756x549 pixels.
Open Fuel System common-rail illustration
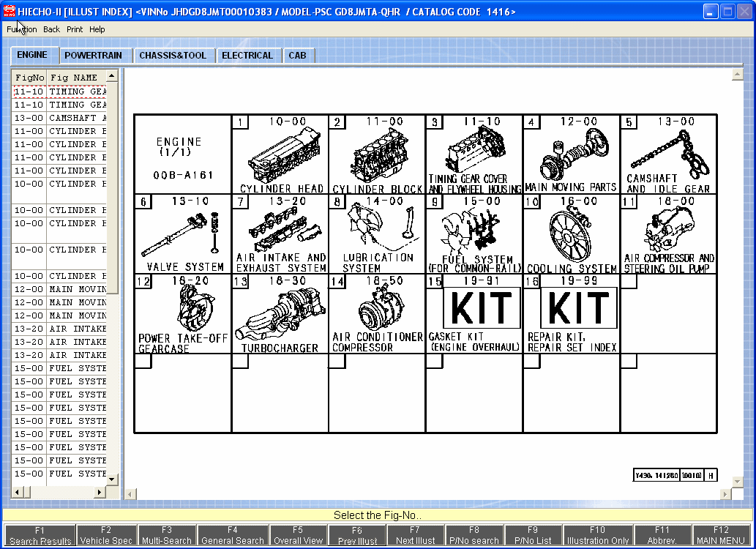coord(474,234)
